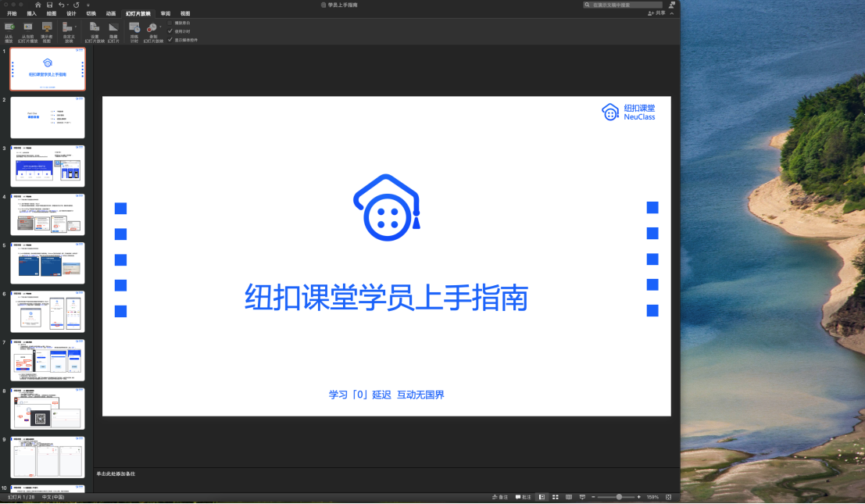The image size is (865, 504).
Task: Select slide 8 thumbnail with QR code
Action: pos(48,409)
